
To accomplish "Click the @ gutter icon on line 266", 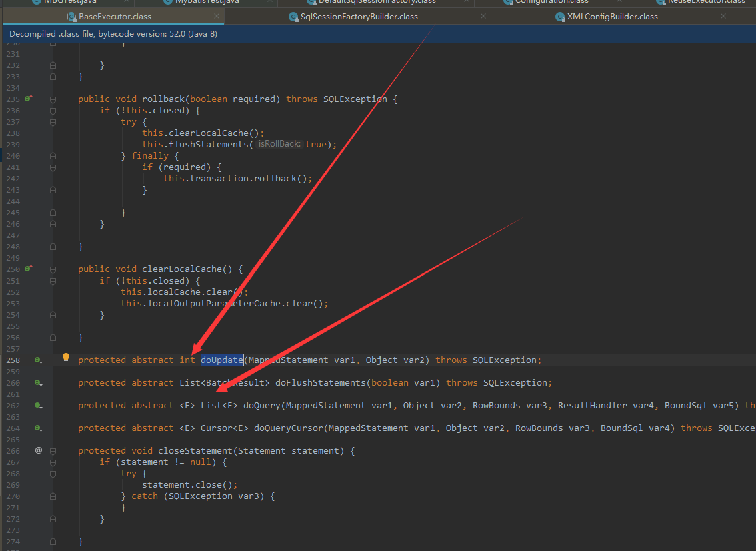I will [39, 450].
